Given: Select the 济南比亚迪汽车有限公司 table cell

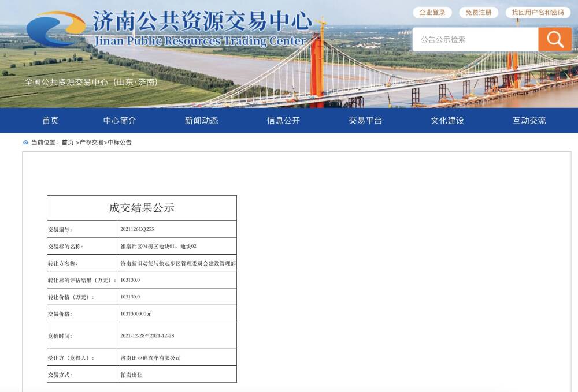Looking at the screenshot, I should click(151, 358).
